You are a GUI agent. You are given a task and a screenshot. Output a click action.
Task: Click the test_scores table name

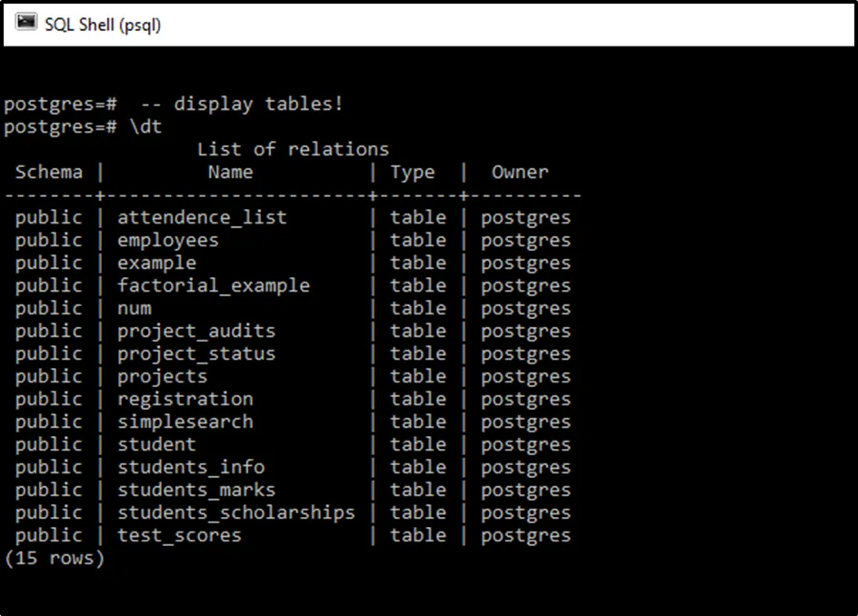179,536
